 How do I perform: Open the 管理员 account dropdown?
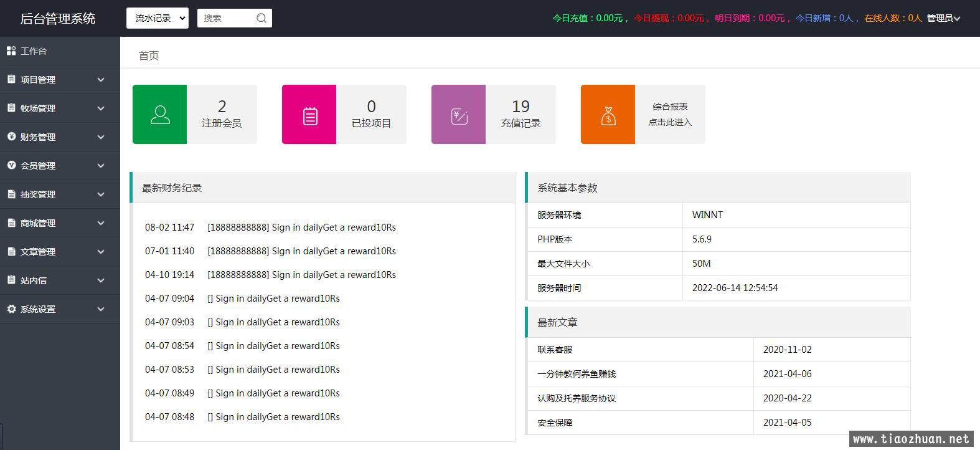click(943, 18)
